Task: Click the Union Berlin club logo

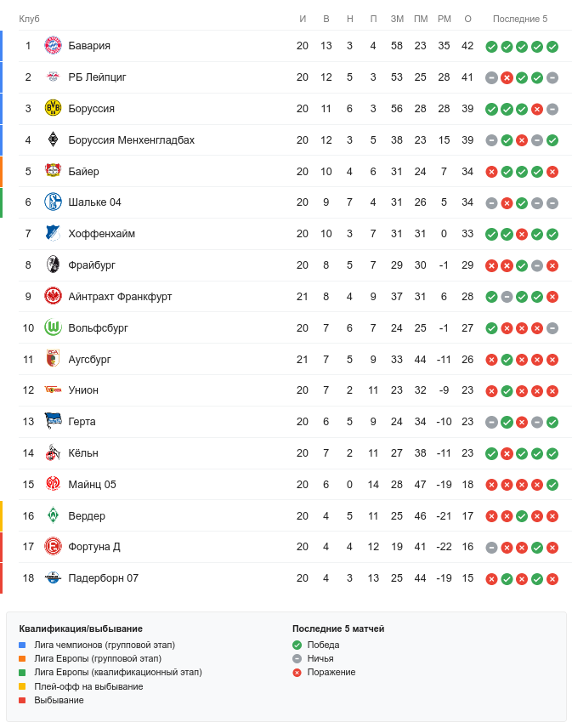Action: [54, 390]
